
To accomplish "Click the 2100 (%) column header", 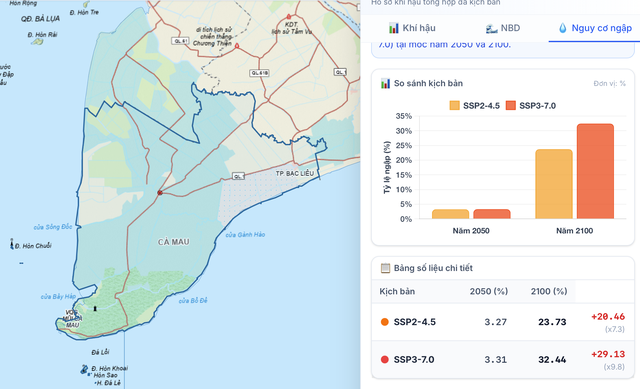I will tap(549, 291).
